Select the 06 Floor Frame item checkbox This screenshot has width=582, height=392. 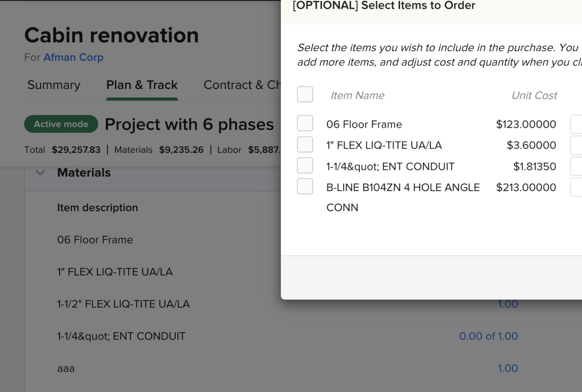click(305, 123)
